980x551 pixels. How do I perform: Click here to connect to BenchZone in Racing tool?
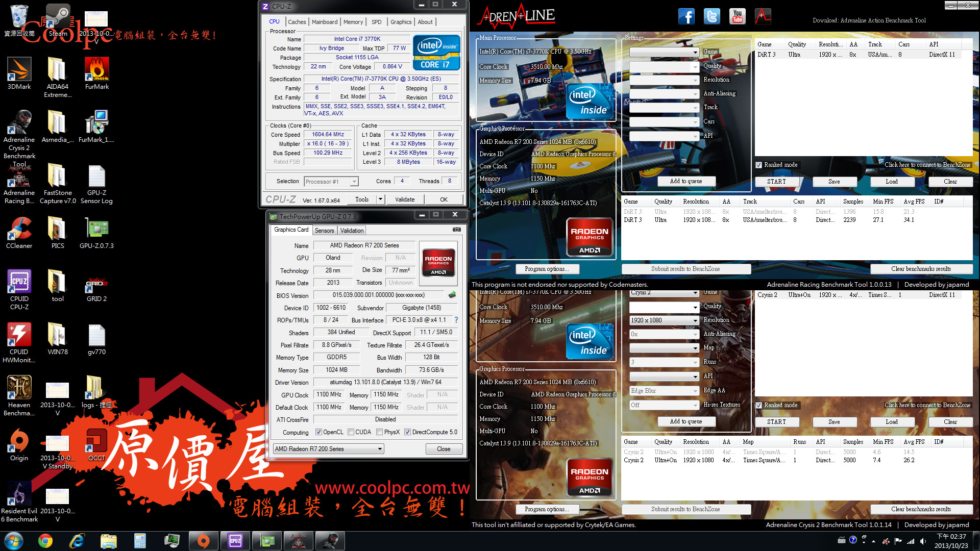coord(927,165)
